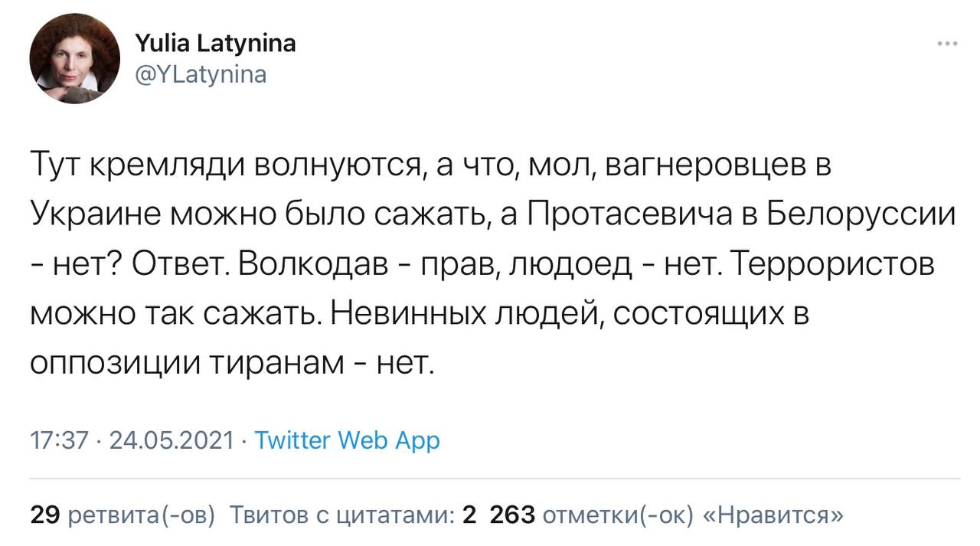Click the 24.05.2021 date
The height and width of the screenshot is (546, 980).
(x=171, y=441)
